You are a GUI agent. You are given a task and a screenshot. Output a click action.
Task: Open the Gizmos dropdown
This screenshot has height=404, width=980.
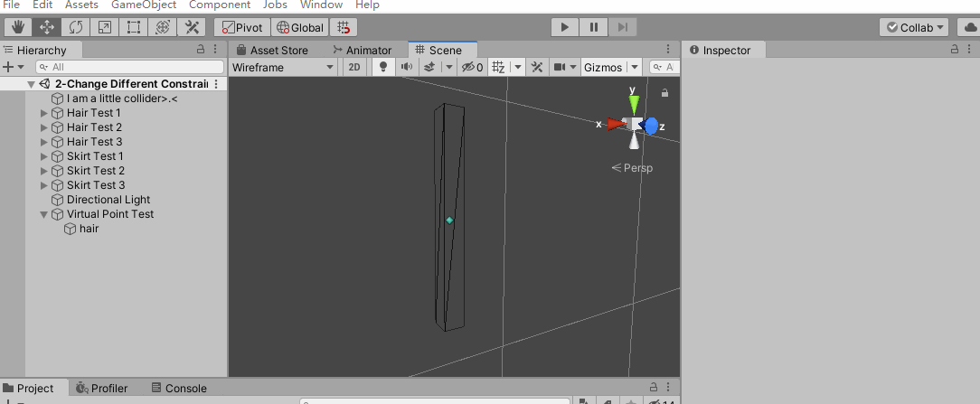tap(609, 67)
